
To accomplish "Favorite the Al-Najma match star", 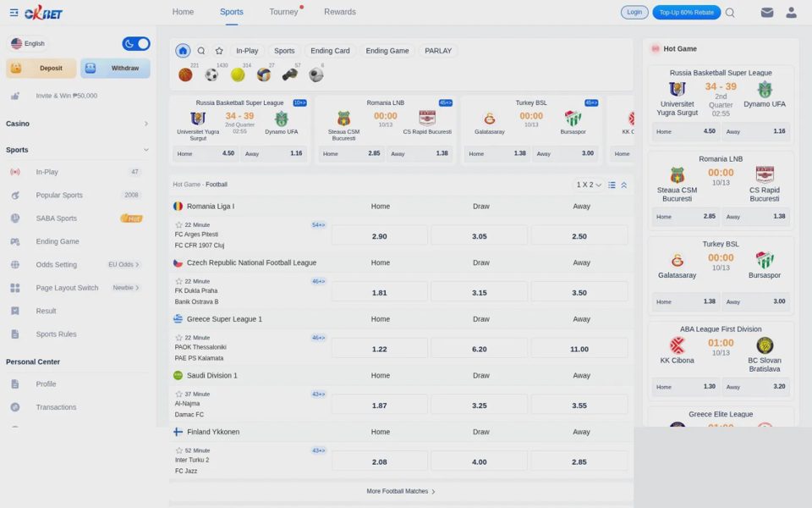I will pyautogui.click(x=178, y=395).
